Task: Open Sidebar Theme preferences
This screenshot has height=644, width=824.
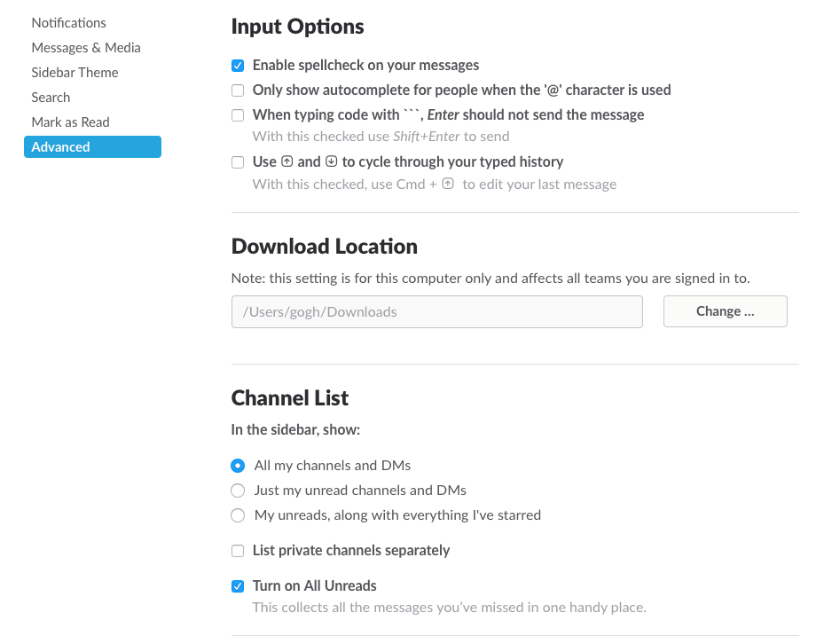Action: point(75,72)
